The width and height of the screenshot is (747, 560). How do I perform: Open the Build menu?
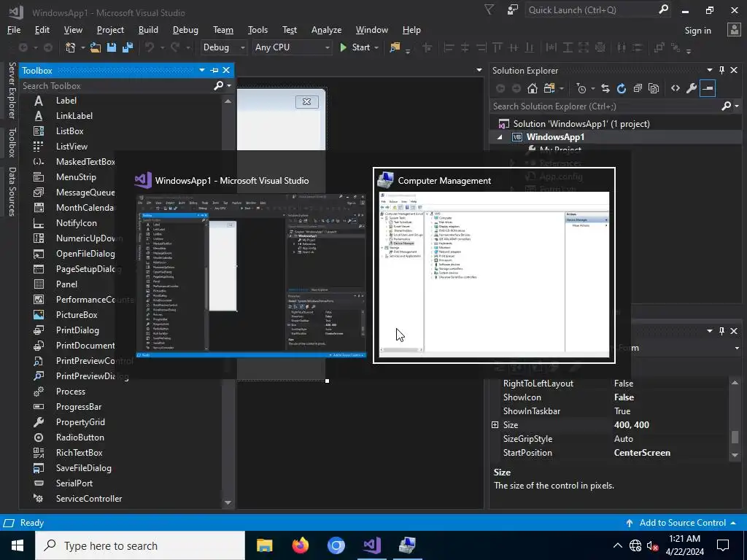148,29
